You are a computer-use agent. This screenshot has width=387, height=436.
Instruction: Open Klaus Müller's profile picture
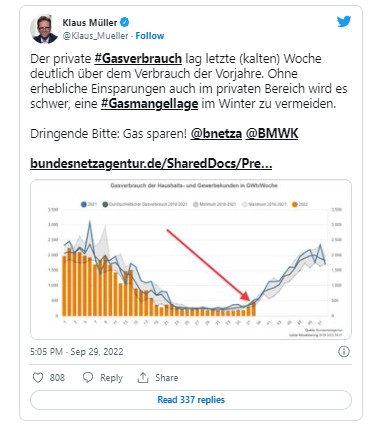tap(44, 29)
